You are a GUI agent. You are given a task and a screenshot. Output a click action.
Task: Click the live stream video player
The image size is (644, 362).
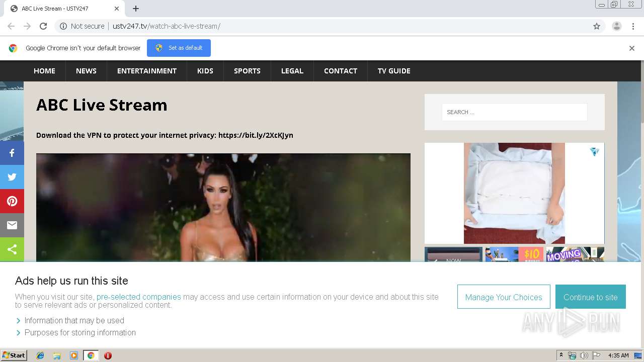pyautogui.click(x=223, y=208)
